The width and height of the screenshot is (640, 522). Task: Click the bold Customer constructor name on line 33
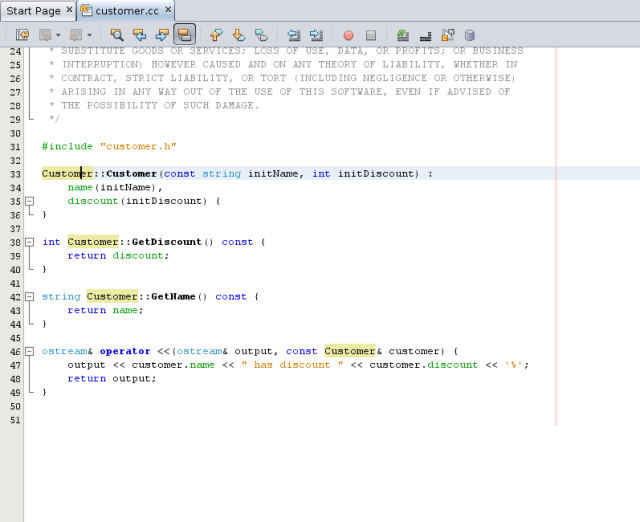tap(131, 173)
